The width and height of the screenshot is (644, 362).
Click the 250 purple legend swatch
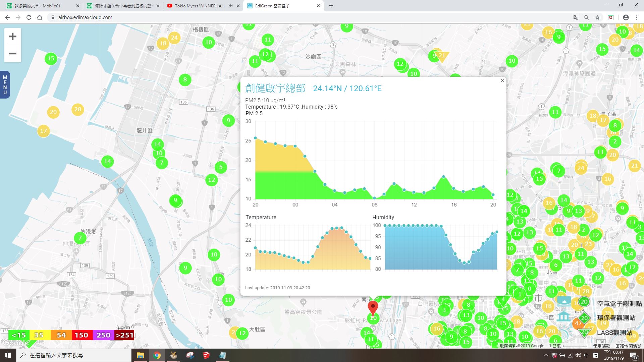(103, 335)
